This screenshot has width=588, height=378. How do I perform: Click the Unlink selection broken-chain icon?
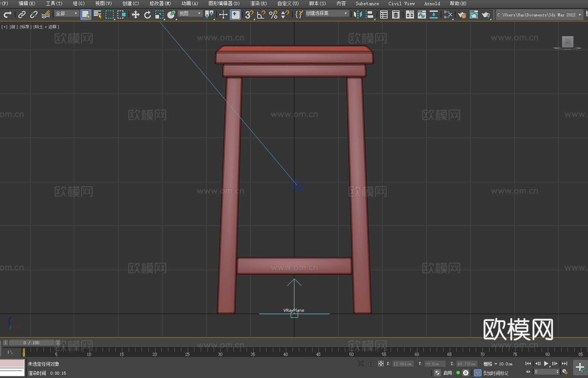pyautogui.click(x=34, y=14)
